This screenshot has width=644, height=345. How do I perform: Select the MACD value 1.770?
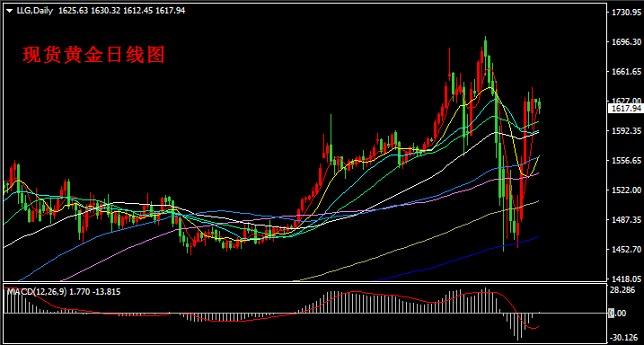[80, 292]
